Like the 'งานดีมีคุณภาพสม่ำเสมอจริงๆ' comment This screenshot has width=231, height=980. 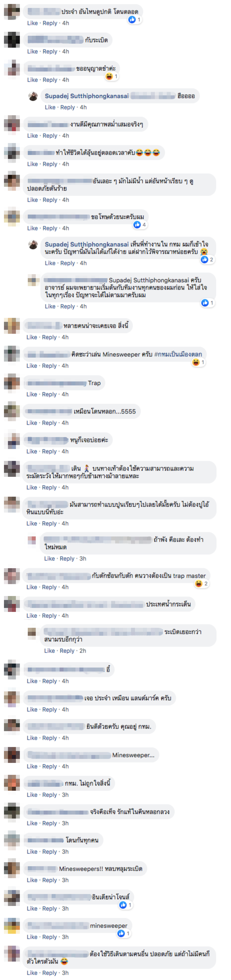pyautogui.click(x=32, y=135)
